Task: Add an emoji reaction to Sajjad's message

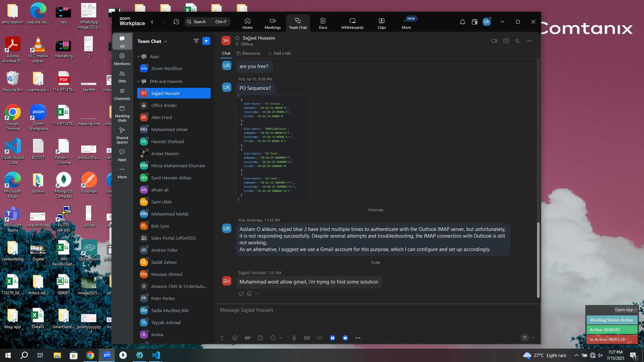Action: point(249,294)
